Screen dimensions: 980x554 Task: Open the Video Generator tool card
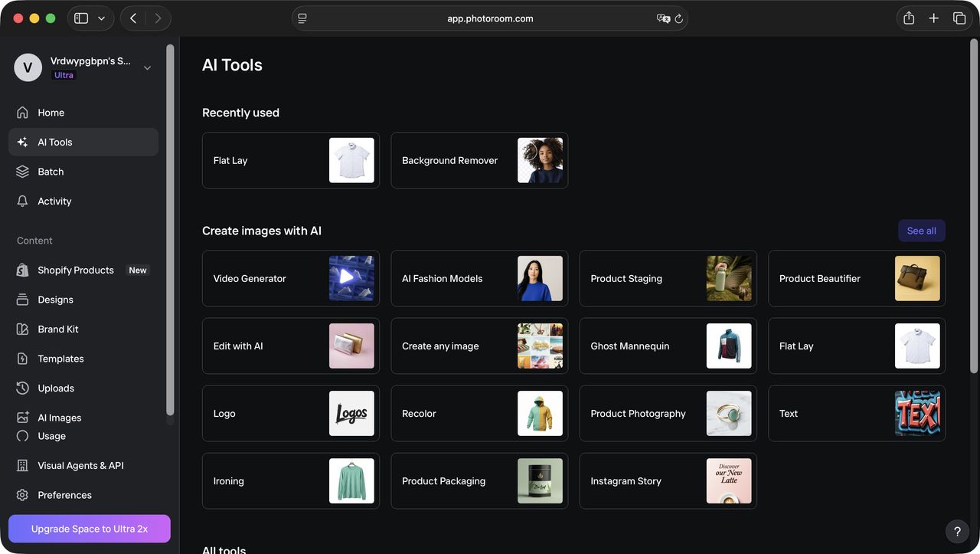[x=291, y=278]
